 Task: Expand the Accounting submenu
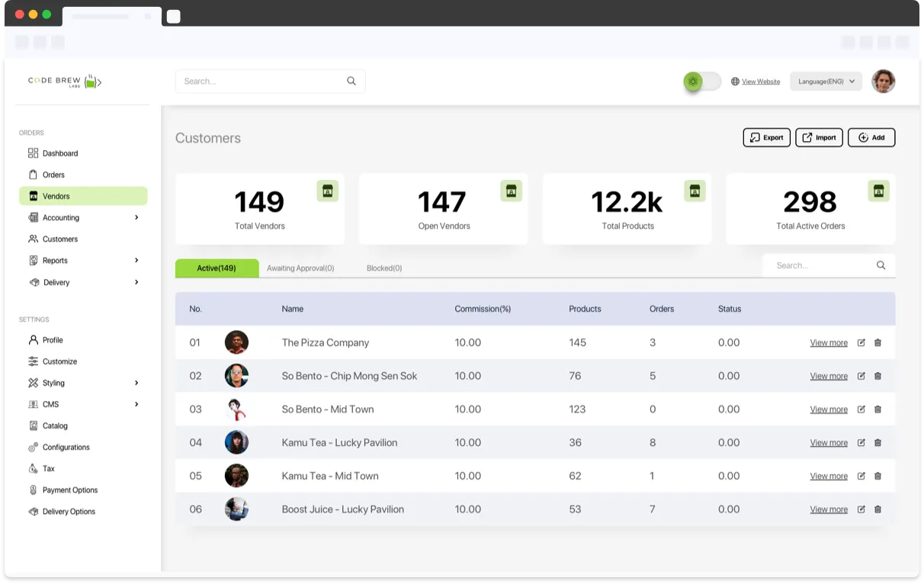(136, 218)
